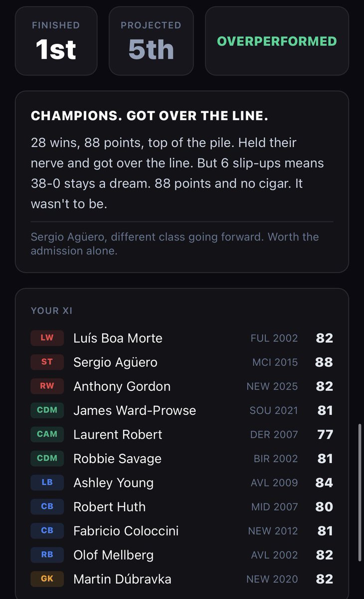Tap the GK position badge
This screenshot has width=364, height=599.
[x=47, y=579]
